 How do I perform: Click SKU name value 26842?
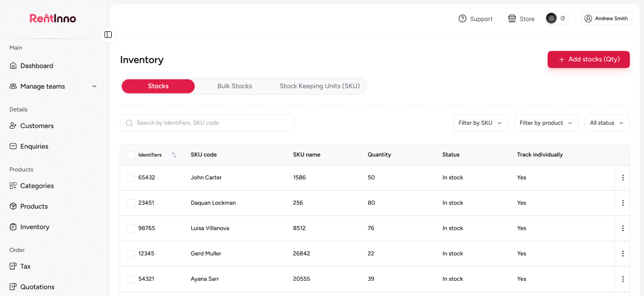click(302, 254)
